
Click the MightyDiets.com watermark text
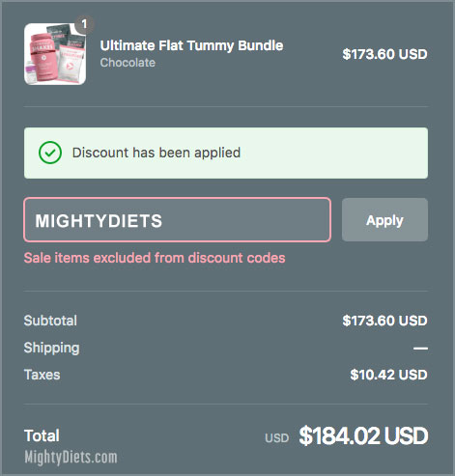click(x=71, y=458)
